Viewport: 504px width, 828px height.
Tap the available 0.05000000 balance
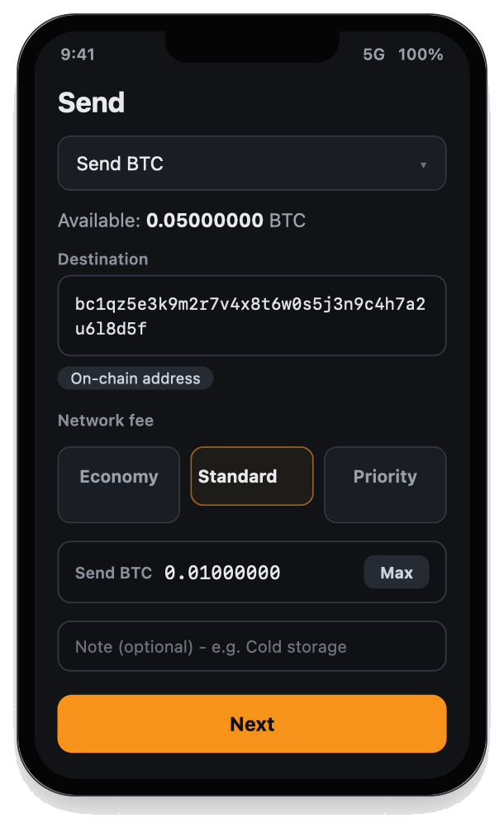[205, 220]
